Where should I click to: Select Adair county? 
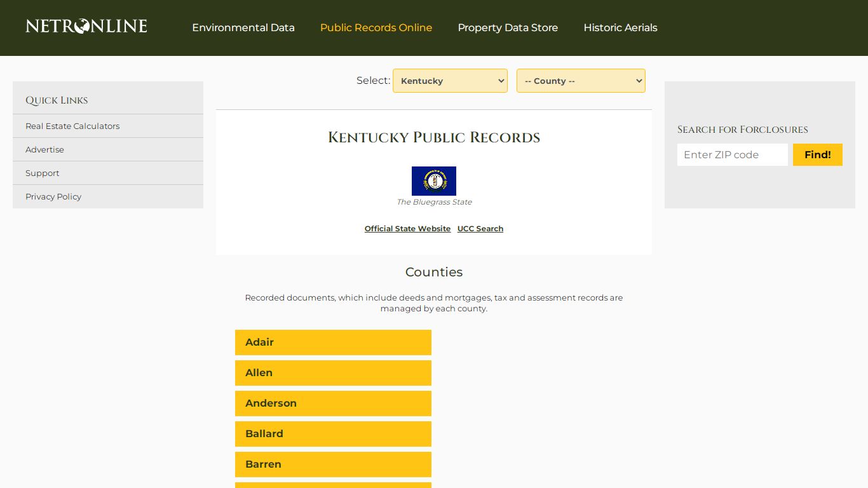(333, 342)
